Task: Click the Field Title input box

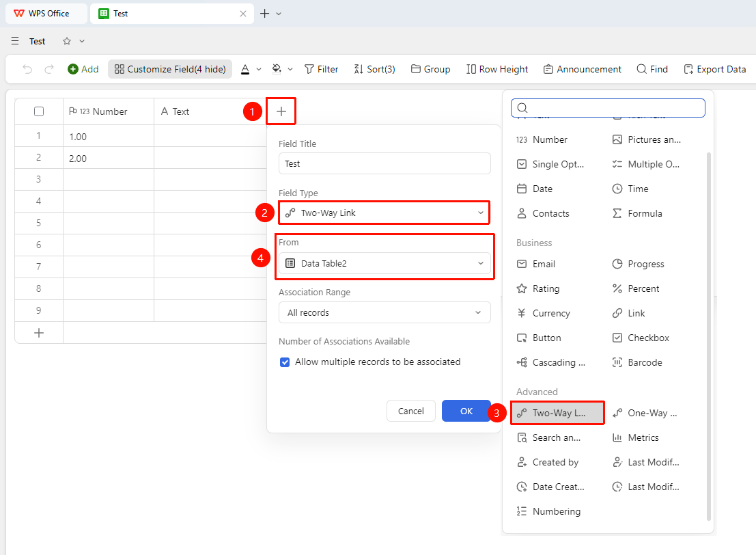Action: click(384, 163)
